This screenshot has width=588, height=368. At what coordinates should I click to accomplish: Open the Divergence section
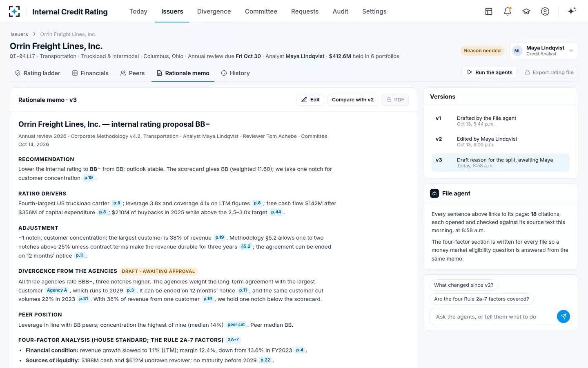(214, 11)
